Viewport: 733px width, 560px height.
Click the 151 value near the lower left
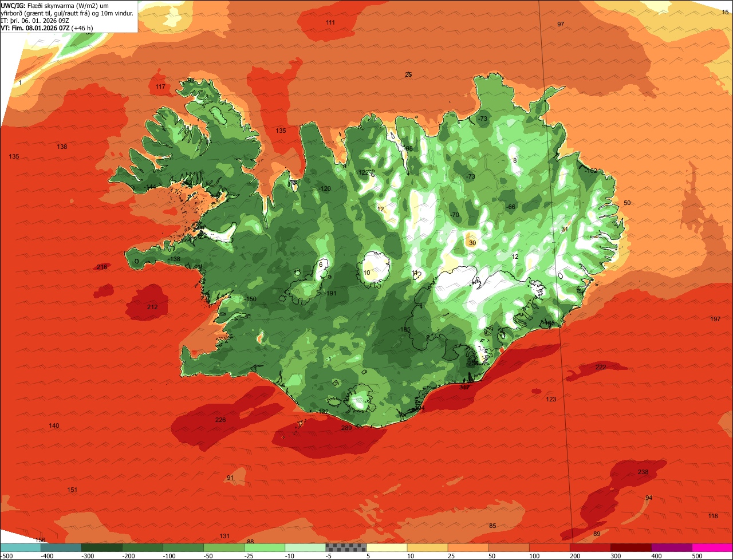point(72,490)
